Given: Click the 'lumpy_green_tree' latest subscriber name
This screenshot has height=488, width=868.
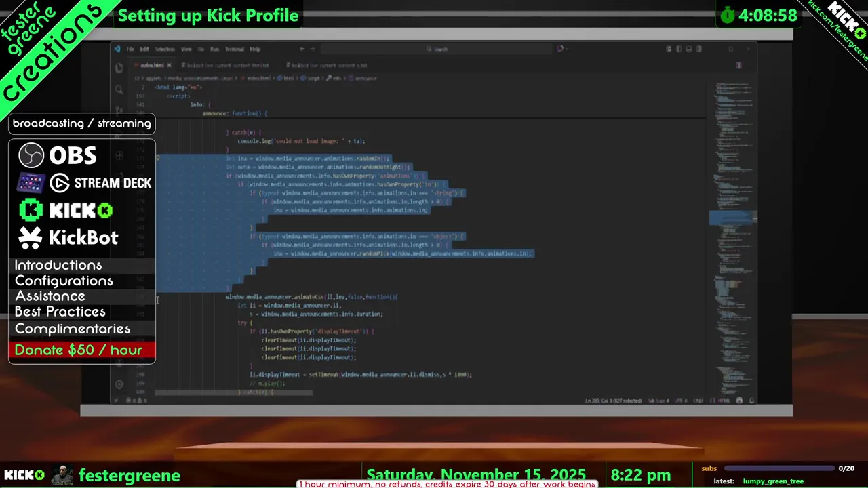Looking at the screenshot, I should [773, 481].
